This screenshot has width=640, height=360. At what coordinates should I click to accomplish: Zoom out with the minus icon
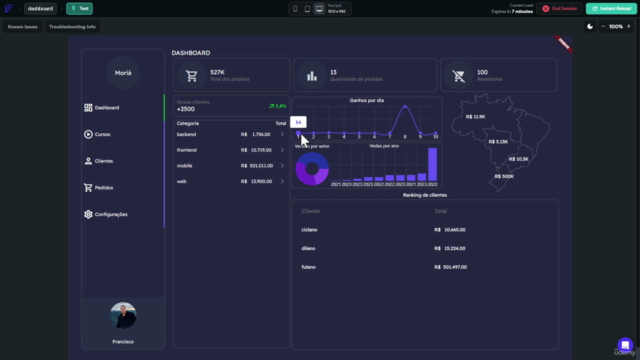[603, 27]
